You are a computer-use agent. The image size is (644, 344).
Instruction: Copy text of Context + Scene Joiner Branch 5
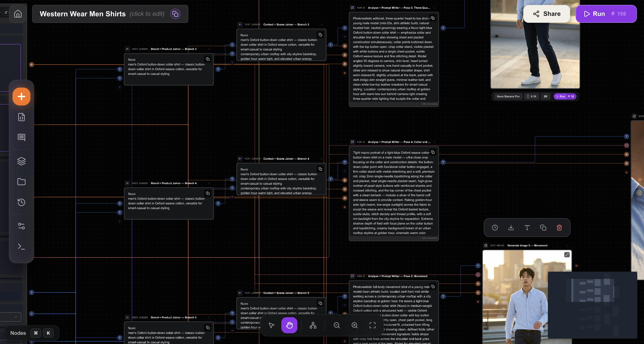pyautogui.click(x=320, y=303)
